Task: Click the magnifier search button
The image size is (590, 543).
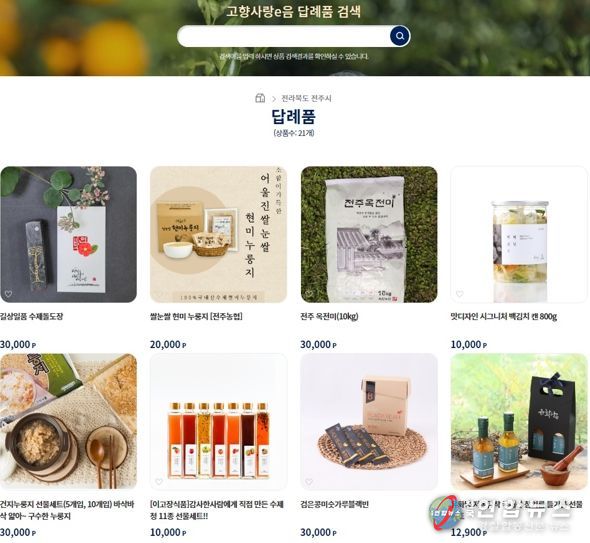Action: [x=400, y=36]
